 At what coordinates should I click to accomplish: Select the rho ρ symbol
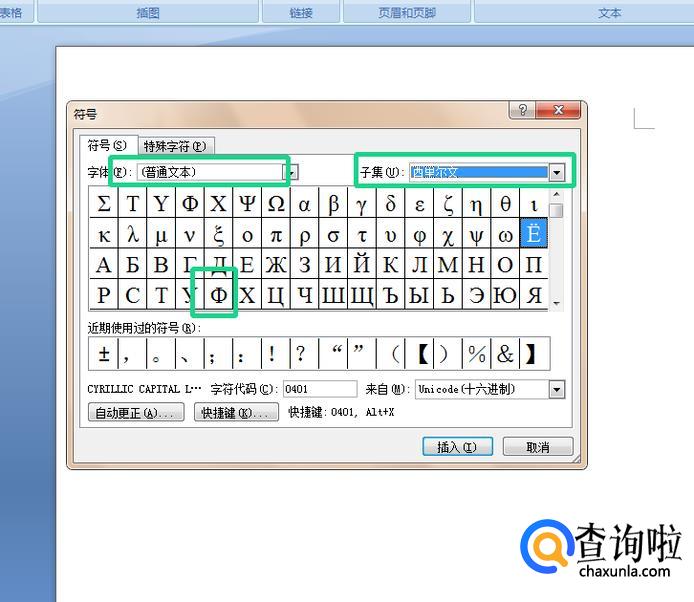(x=305, y=233)
